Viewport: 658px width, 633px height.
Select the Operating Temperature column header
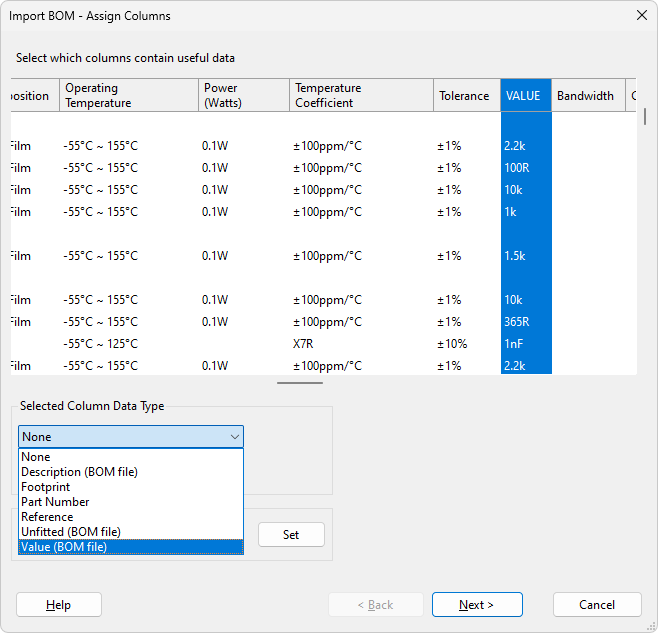128,96
